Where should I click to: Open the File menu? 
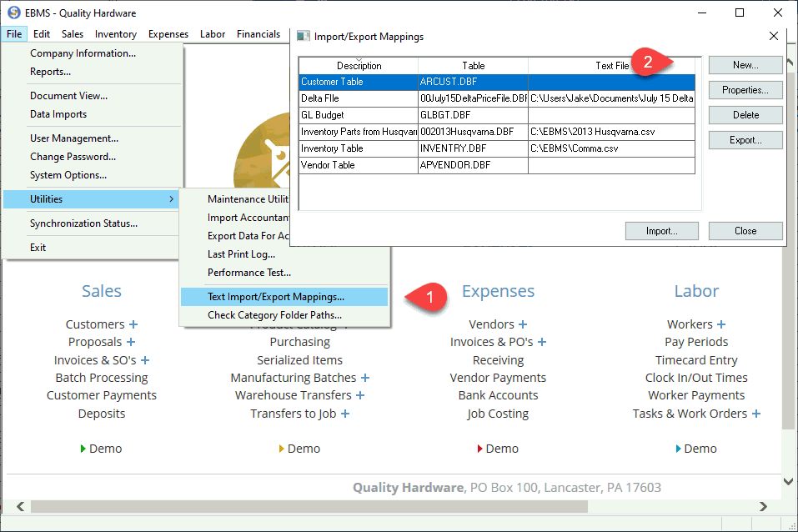(14, 34)
